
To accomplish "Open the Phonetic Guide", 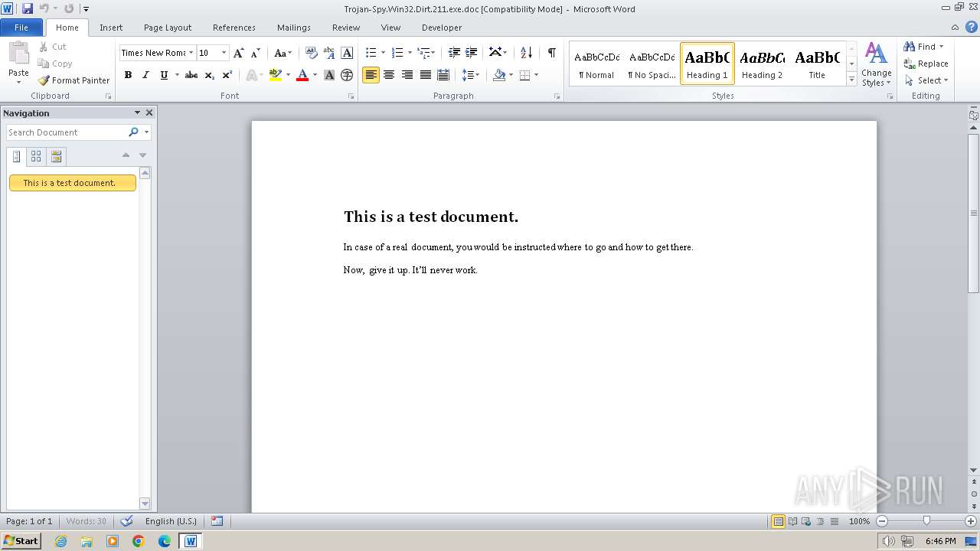I will pyautogui.click(x=329, y=53).
